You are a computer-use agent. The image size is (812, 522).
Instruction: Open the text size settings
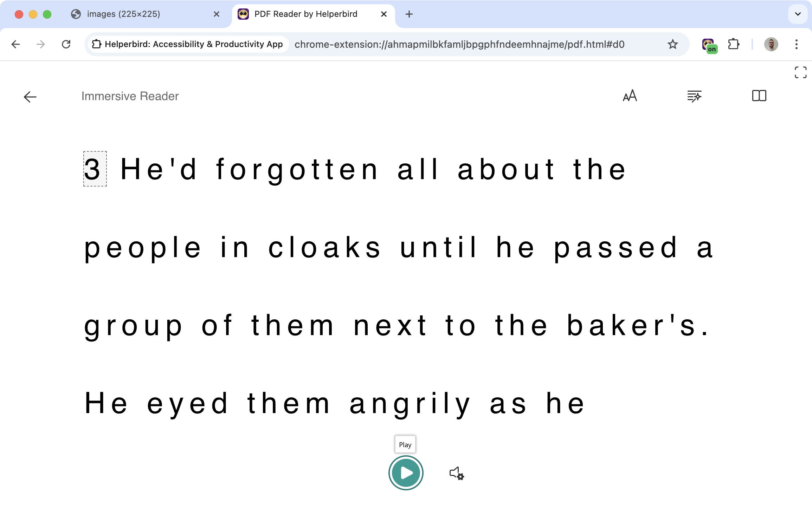[x=630, y=96]
